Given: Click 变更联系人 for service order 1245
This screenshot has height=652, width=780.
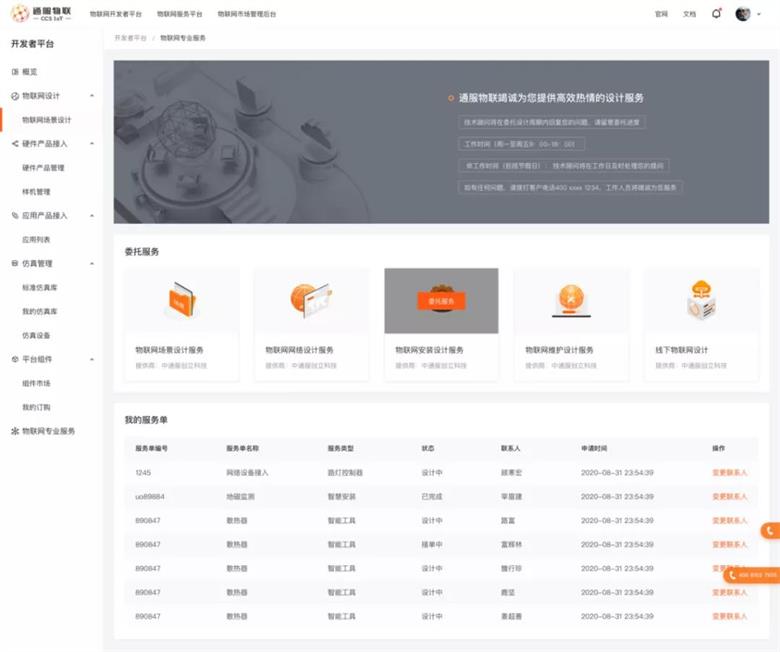Looking at the screenshot, I should click(729, 472).
